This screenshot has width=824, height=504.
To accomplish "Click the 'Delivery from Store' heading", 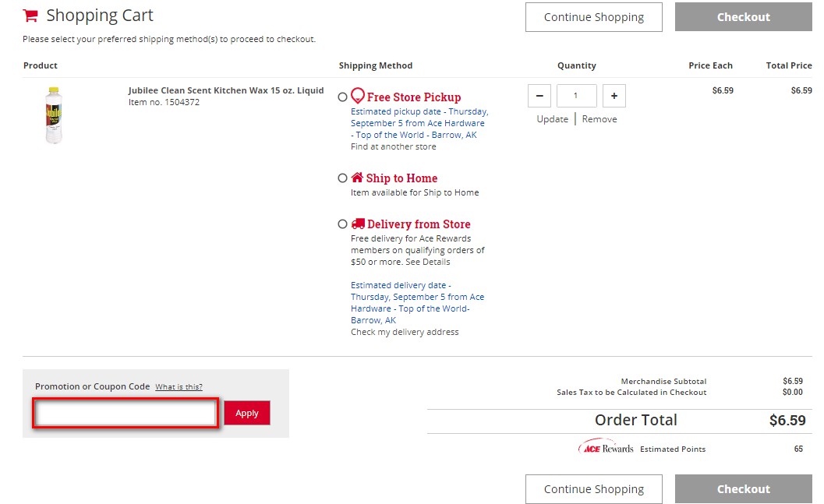I will coord(419,224).
